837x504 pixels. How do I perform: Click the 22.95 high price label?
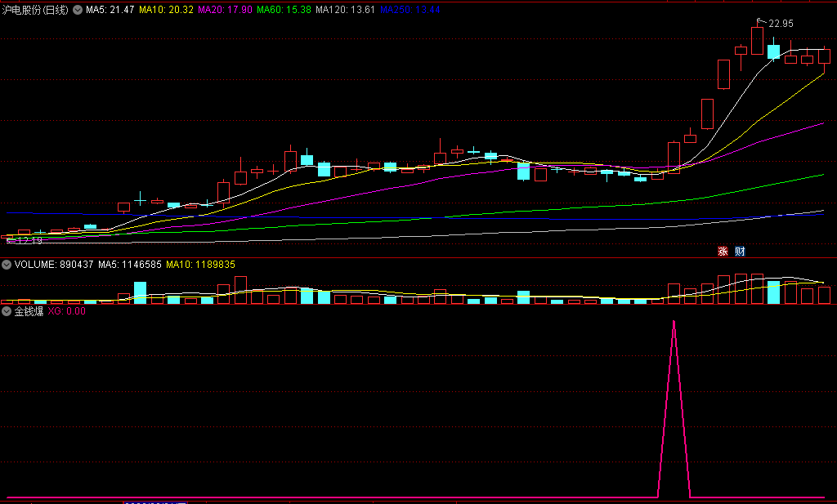[781, 24]
